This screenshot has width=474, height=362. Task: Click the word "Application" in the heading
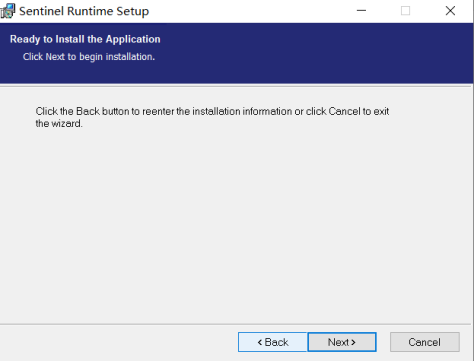tap(133, 39)
